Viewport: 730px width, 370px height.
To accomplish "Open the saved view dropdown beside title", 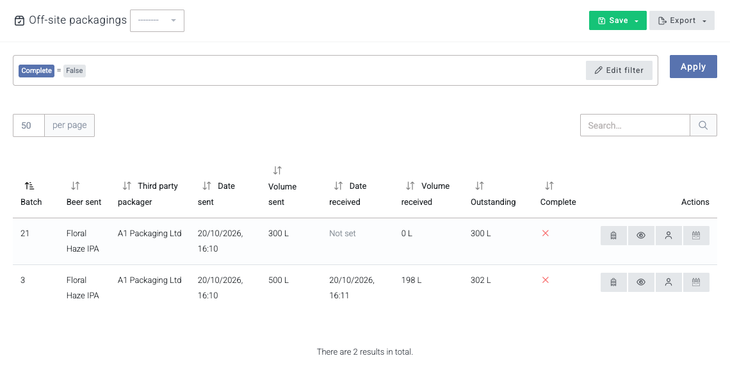I will 157,20.
